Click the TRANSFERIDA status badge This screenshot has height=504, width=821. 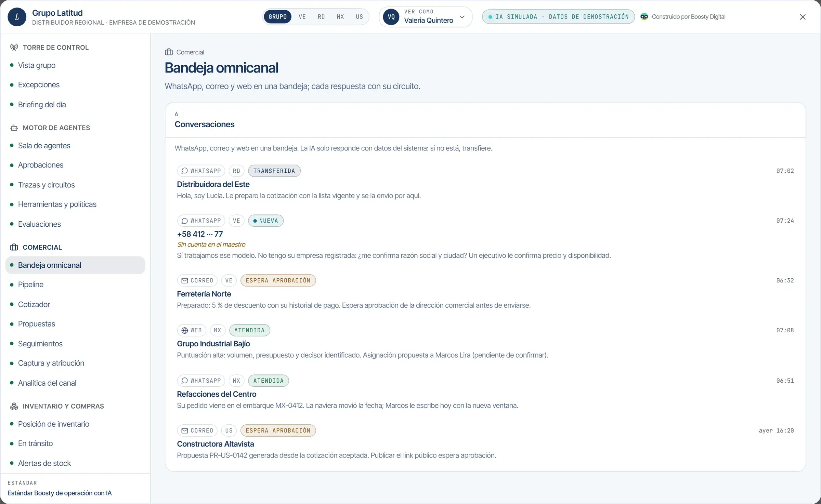(x=274, y=171)
